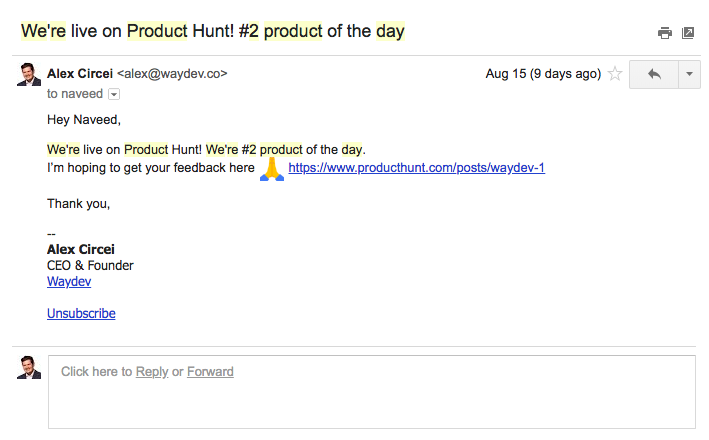Click the 'to naveed' recipient text
709x440 pixels.
(x=74, y=93)
